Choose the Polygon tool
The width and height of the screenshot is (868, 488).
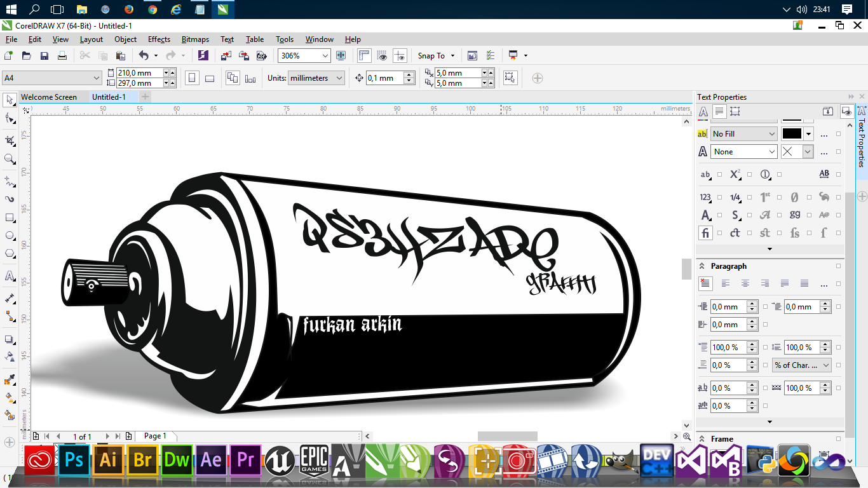click(10, 253)
